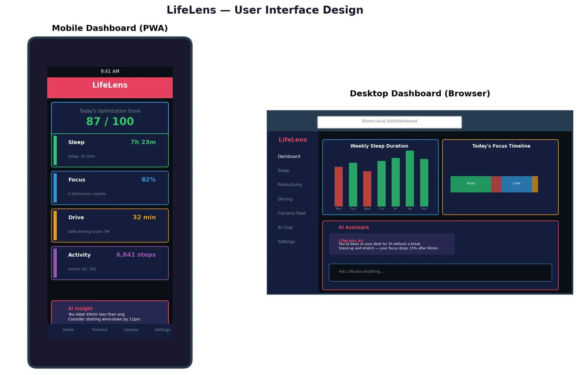Open the Focus card on mobile

(110, 188)
